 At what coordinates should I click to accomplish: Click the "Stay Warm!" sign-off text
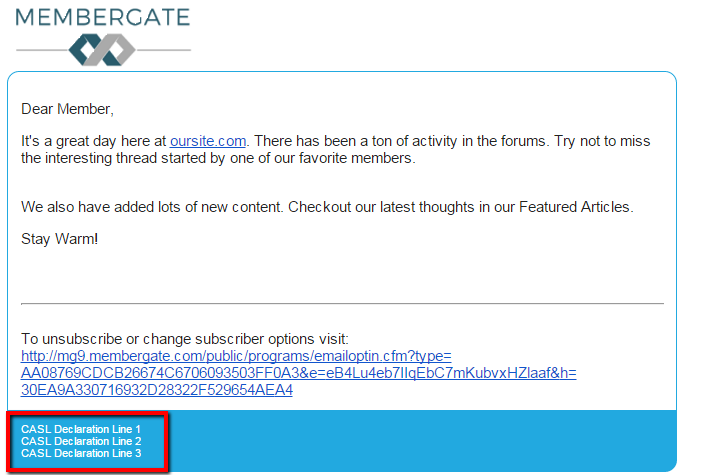coord(60,240)
